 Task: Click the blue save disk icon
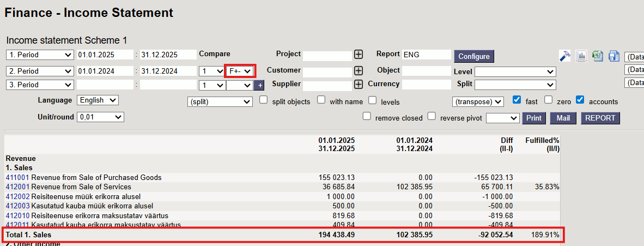coord(614,56)
